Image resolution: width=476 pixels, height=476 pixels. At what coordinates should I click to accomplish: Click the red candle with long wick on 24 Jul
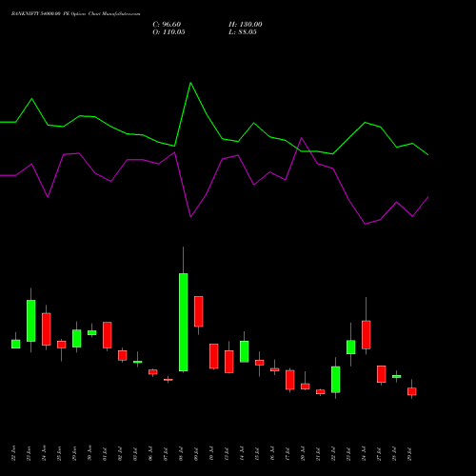click(366, 335)
